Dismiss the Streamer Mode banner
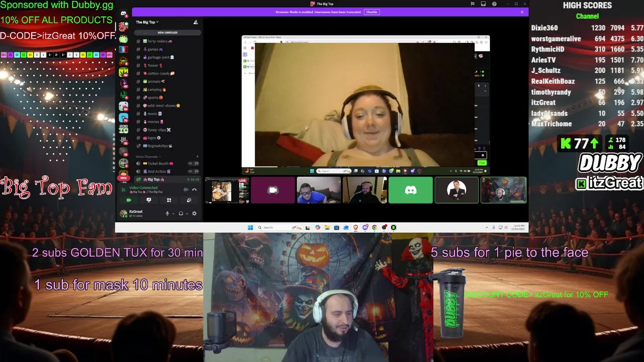 click(x=522, y=12)
